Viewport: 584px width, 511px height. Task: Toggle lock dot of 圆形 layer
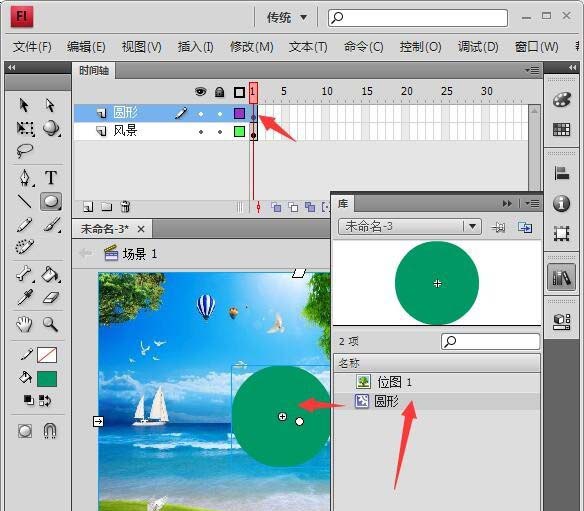click(x=220, y=114)
